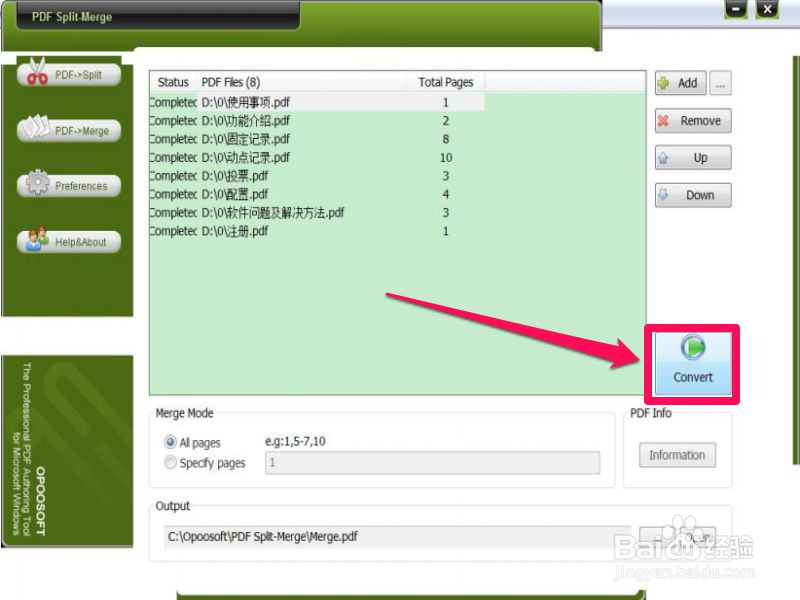The height and width of the screenshot is (600, 800).
Task: Click the up arrow icon on Up
Action: click(x=663, y=158)
